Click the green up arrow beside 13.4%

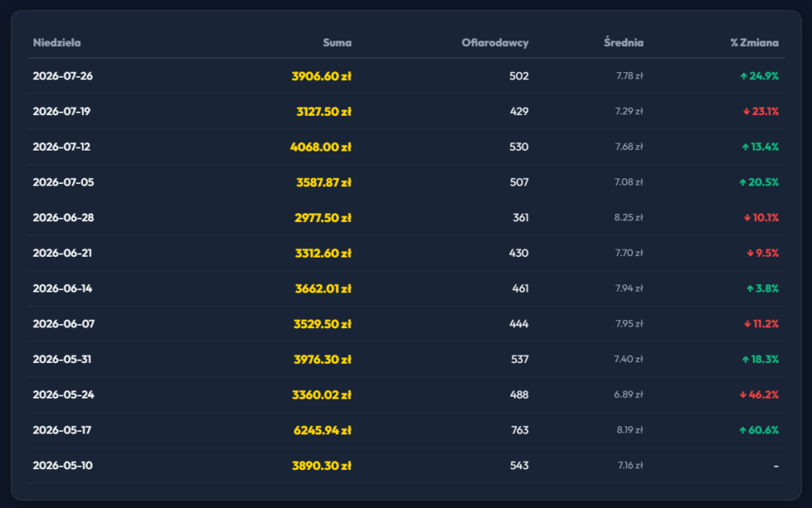[x=745, y=147]
